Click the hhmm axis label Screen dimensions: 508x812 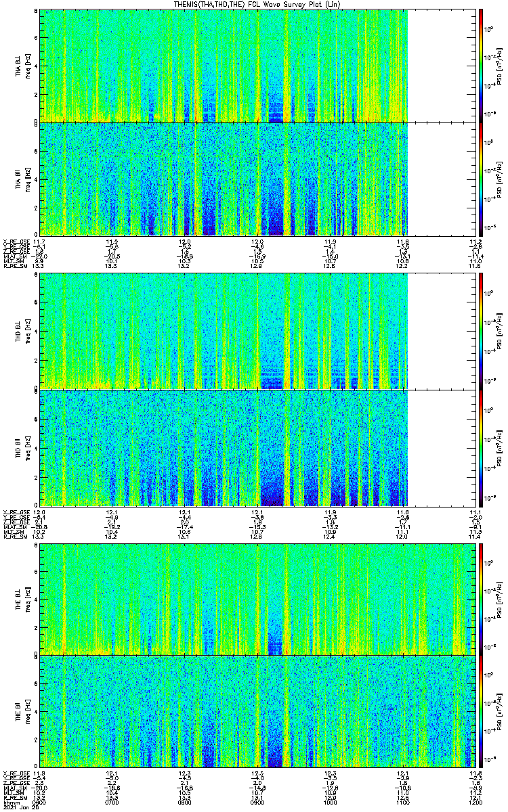tap(10, 802)
